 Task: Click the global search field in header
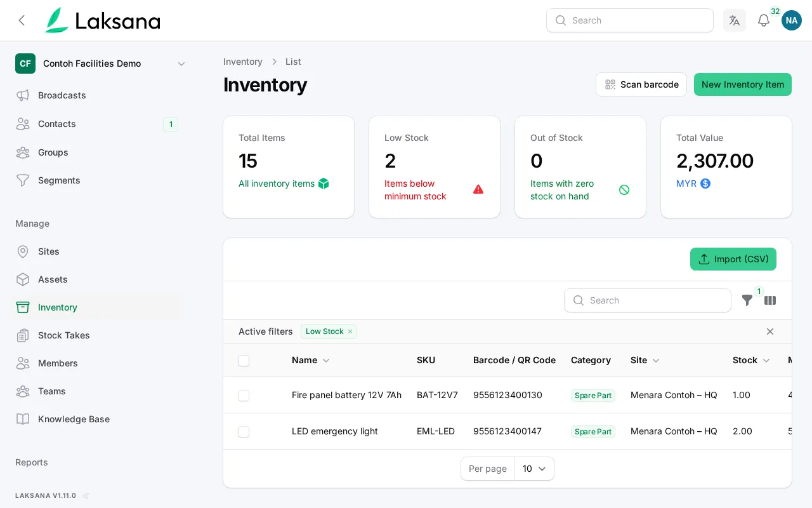pyautogui.click(x=630, y=20)
